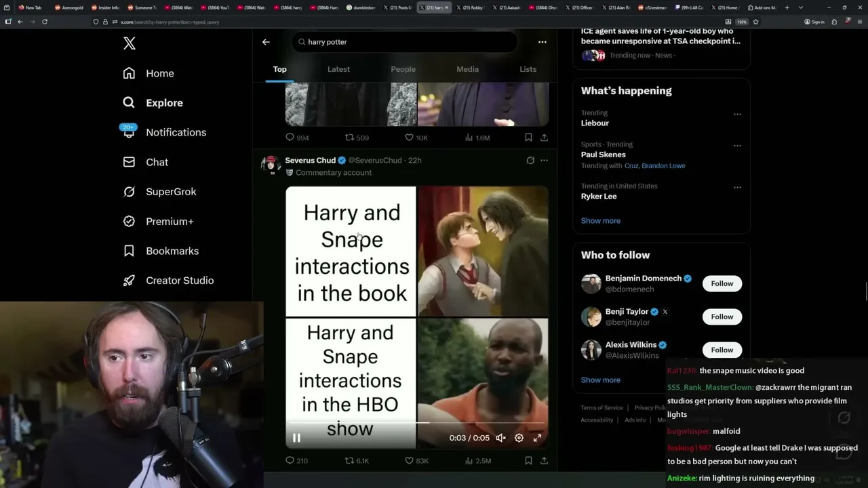
Task: Seek in the video progress bar
Action: click(417, 423)
